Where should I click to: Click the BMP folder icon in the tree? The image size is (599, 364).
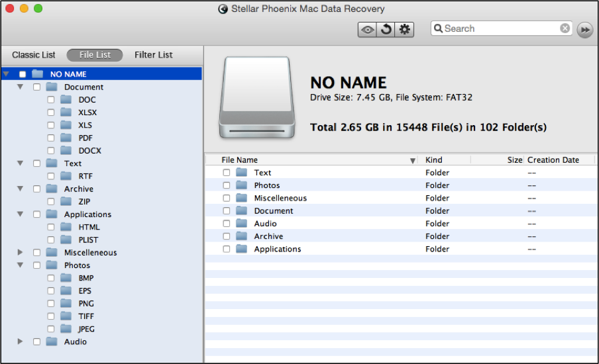(x=66, y=278)
